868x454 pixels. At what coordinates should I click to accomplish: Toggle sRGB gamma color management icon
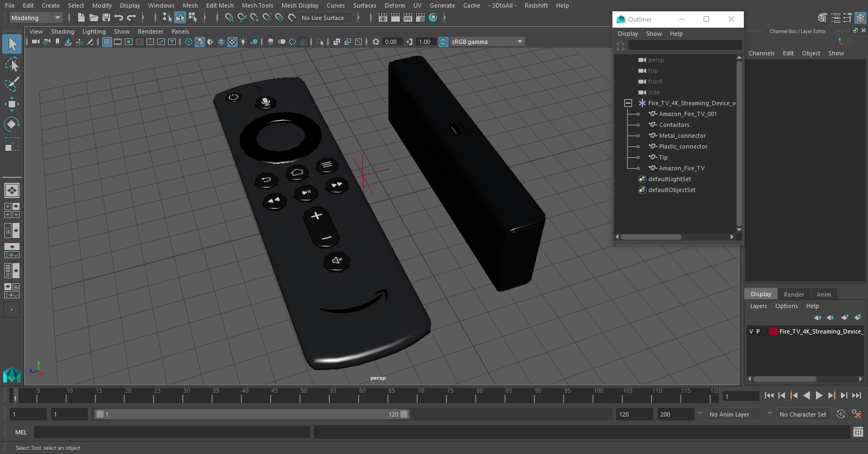[443, 42]
